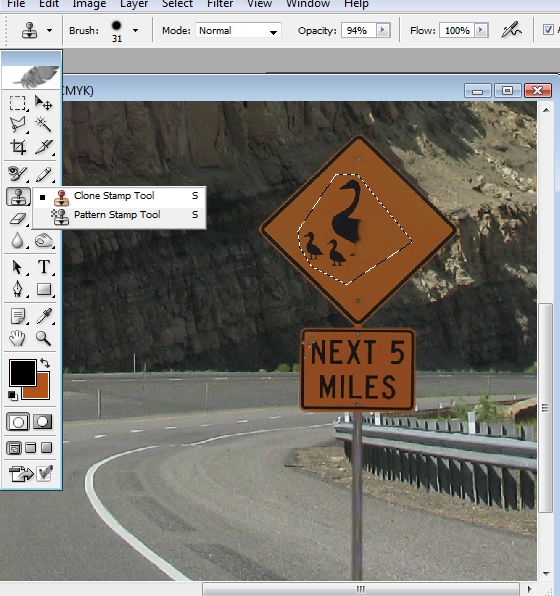Reset to default black and white colors
The image size is (560, 596).
click(13, 396)
